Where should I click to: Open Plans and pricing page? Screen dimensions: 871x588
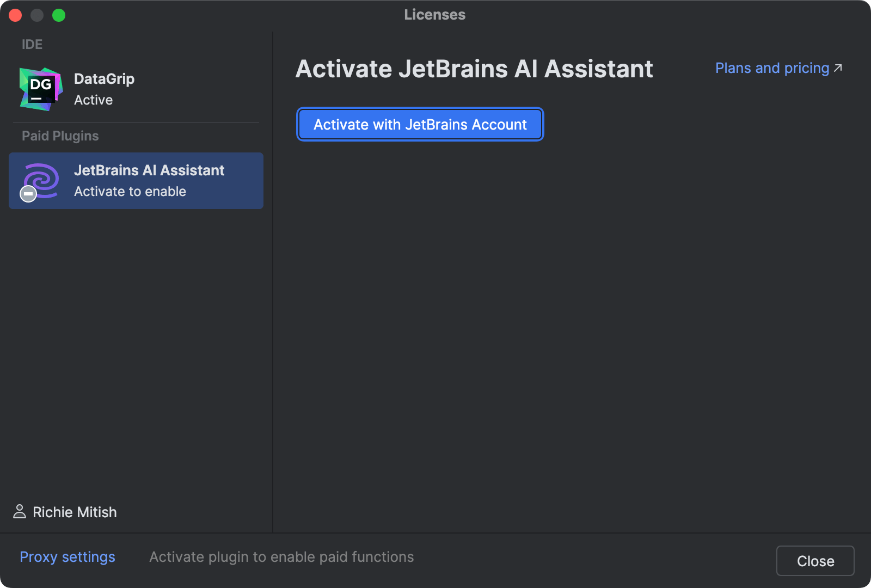click(x=771, y=68)
